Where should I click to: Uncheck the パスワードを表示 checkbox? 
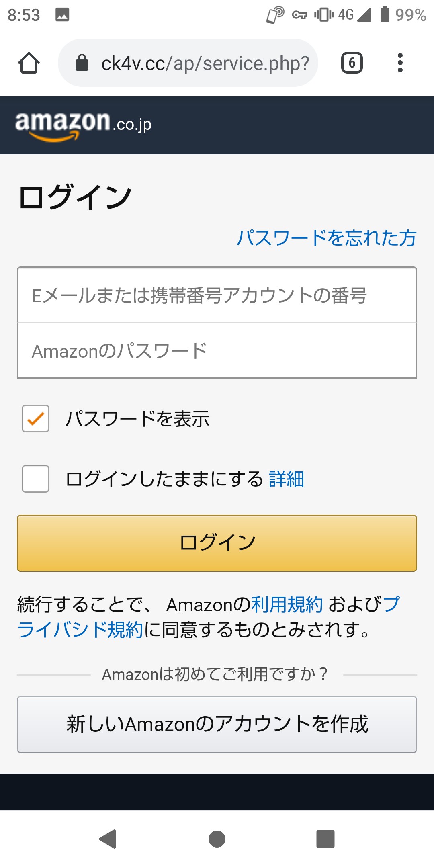[36, 419]
